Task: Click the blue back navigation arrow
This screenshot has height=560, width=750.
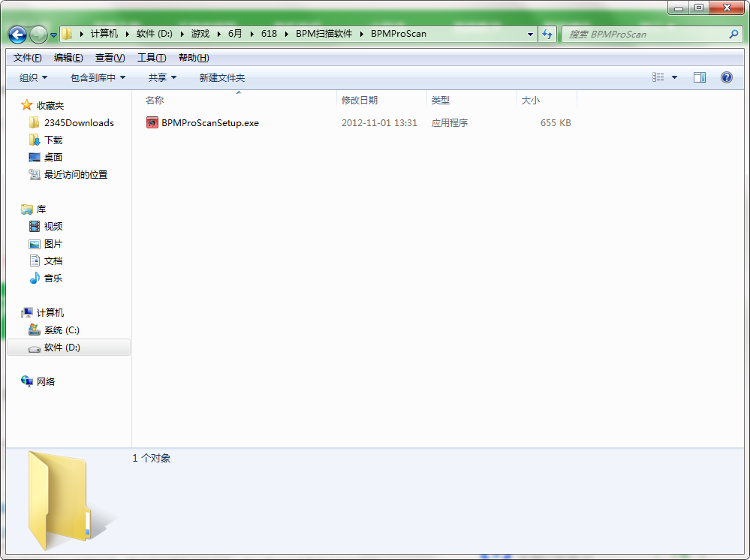Action: point(18,35)
